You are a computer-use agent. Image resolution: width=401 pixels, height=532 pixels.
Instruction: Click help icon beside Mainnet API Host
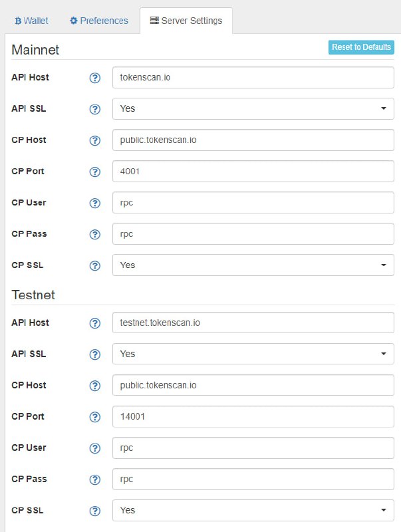(94, 78)
